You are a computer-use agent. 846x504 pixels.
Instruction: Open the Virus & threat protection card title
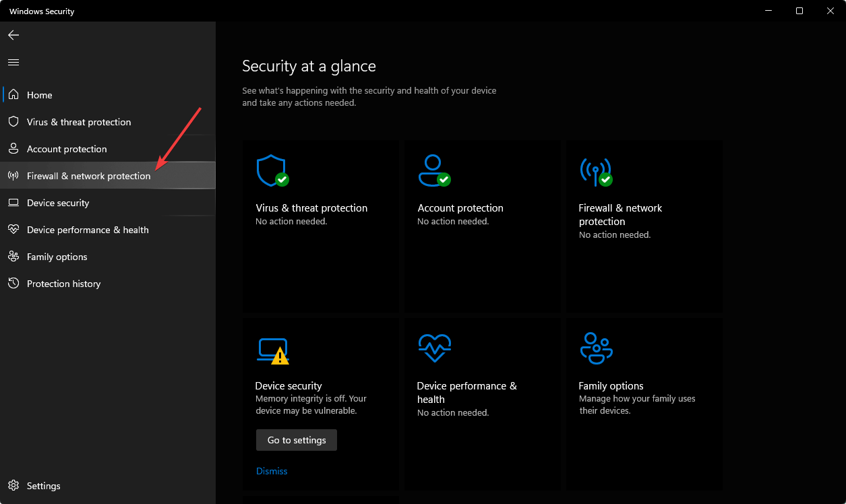click(311, 208)
